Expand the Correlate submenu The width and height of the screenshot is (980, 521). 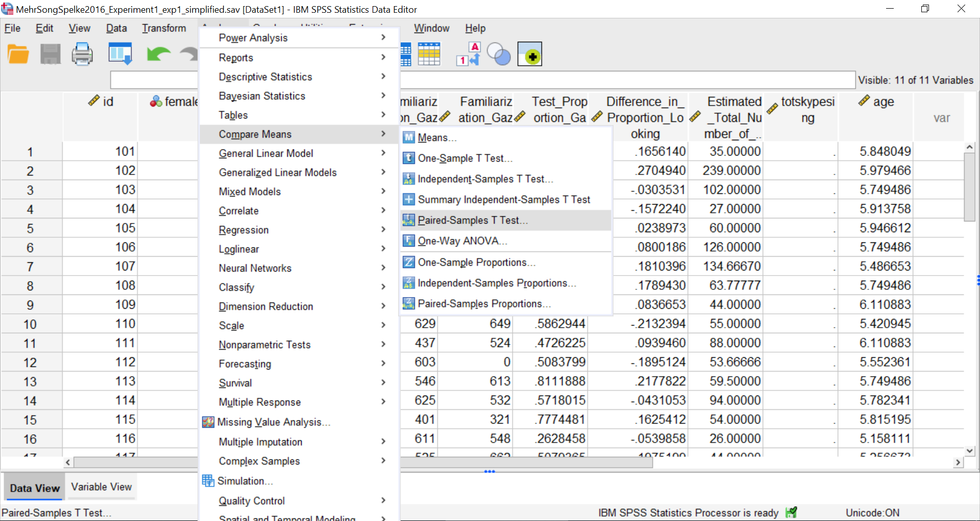pos(383,210)
